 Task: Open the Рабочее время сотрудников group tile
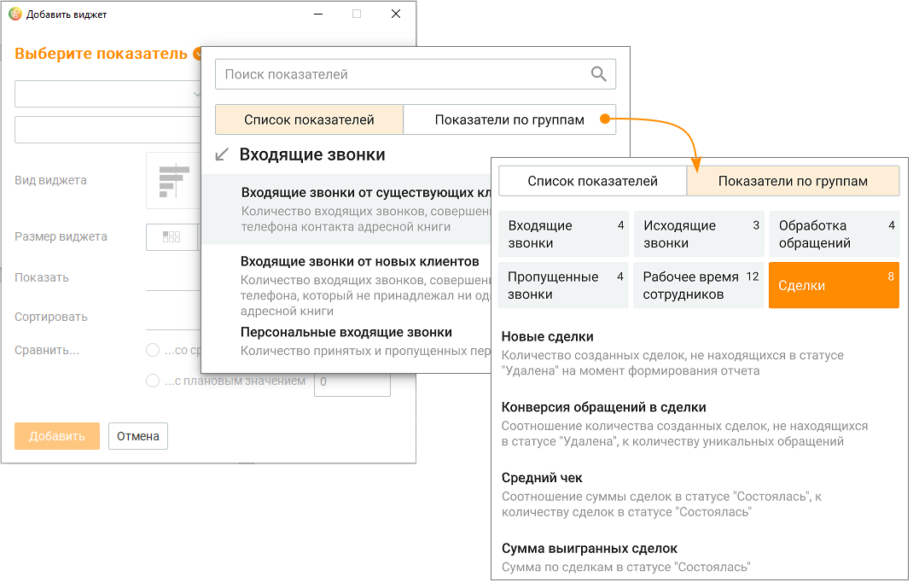699,285
